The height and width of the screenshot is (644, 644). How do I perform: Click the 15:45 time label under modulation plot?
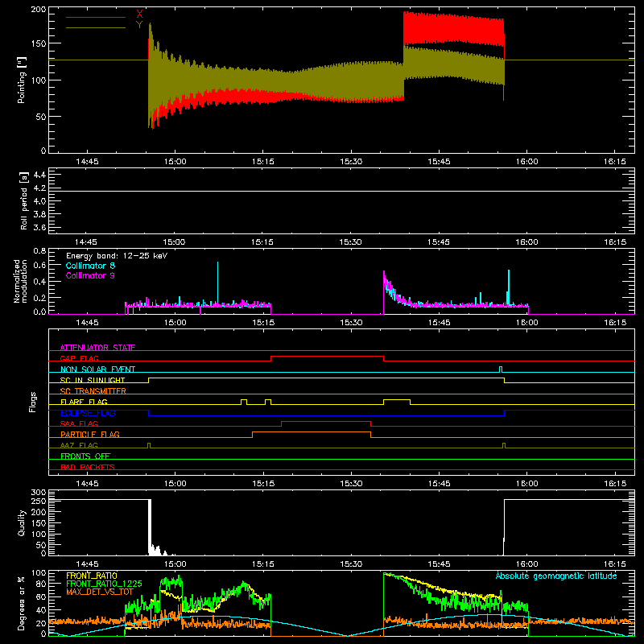click(x=439, y=323)
